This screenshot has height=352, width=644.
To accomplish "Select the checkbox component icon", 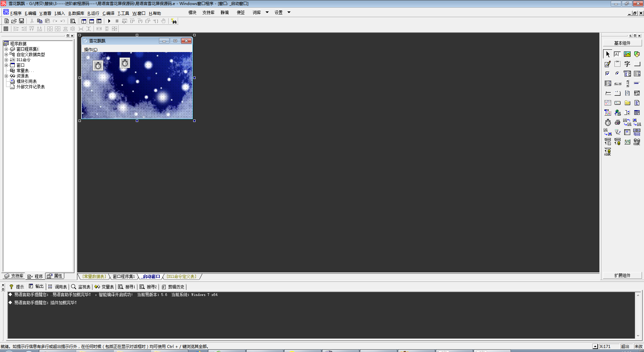I will 608,74.
